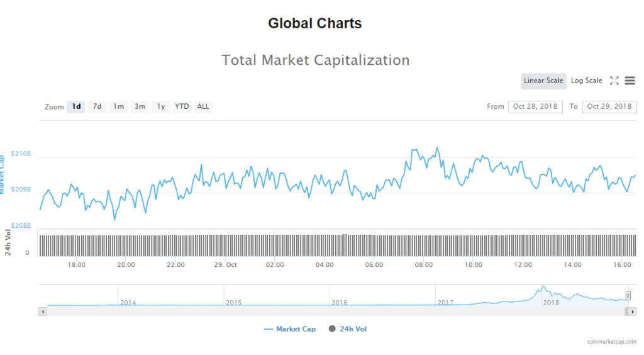
Task: Set zoom to 1m
Action: (118, 106)
